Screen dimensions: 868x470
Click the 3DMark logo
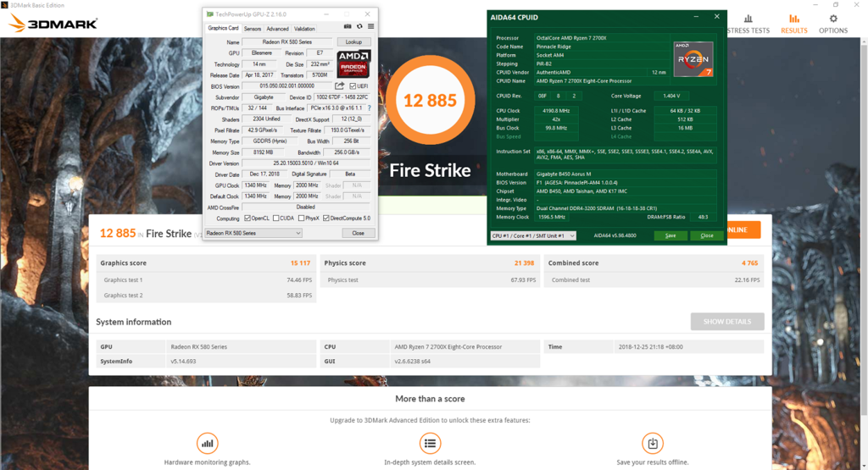(53, 23)
